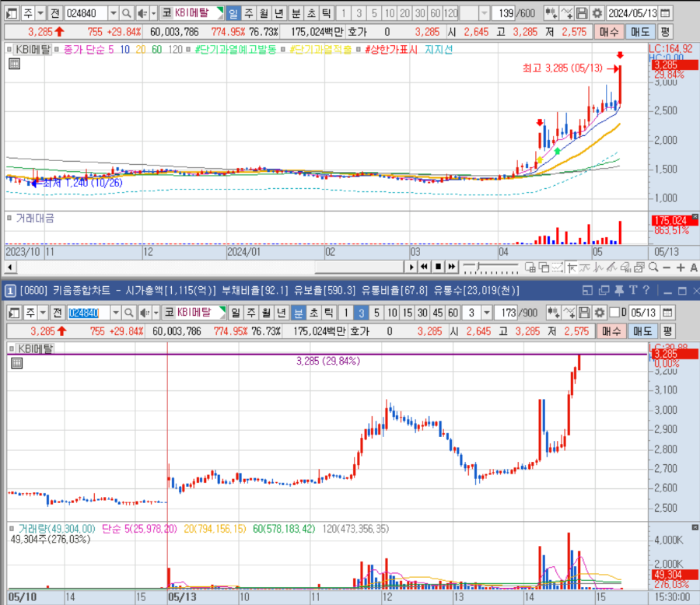Viewport: 700px width, 605px height.
Task: Toggle 종가 단순 moving average legend box
Action: tap(57, 50)
